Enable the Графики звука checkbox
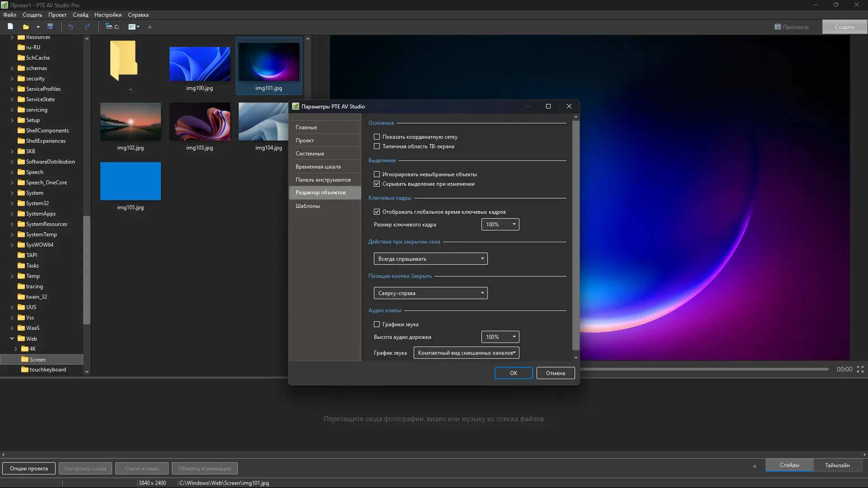Viewport: 868px width, 488px height. (x=377, y=324)
